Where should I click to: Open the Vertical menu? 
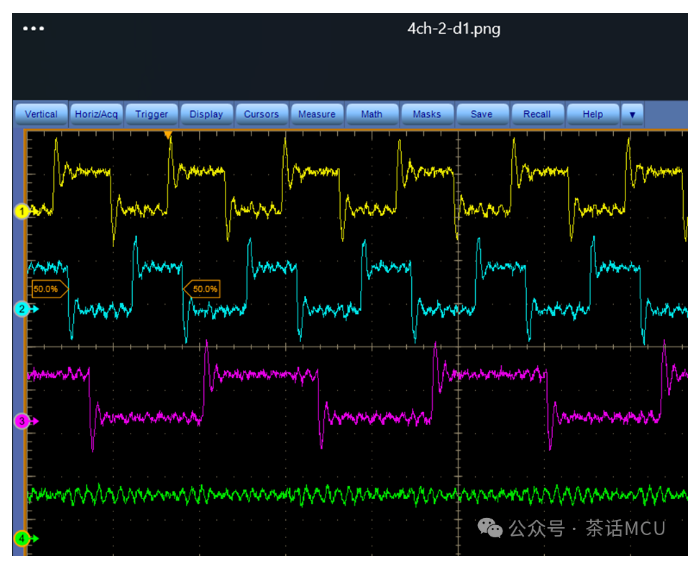pyautogui.click(x=41, y=114)
